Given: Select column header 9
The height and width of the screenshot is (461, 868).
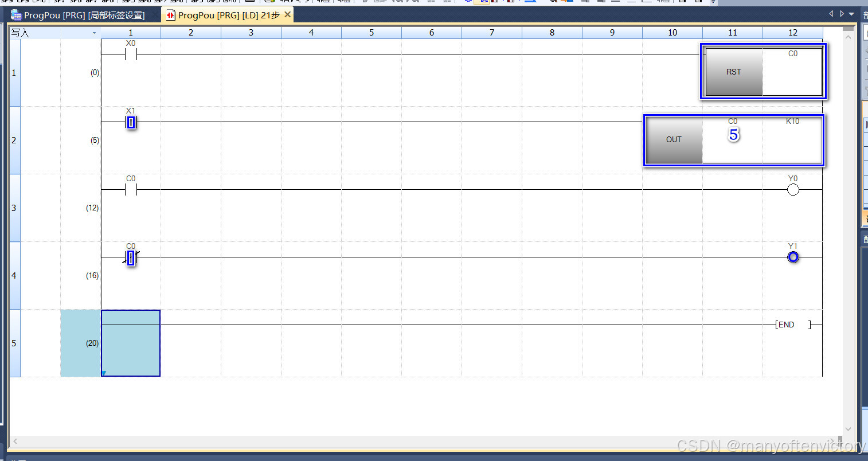Looking at the screenshot, I should click(612, 33).
